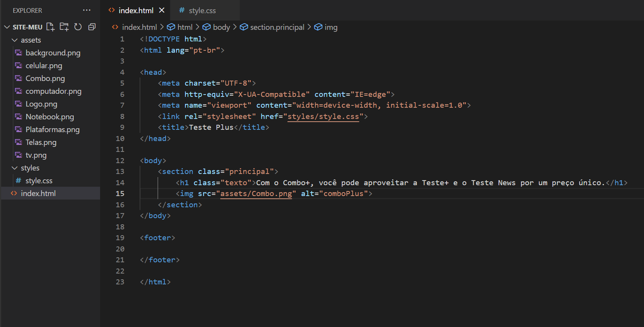Click the img breadcrumb segment
Screen dimensions: 644x327
[x=331, y=27]
